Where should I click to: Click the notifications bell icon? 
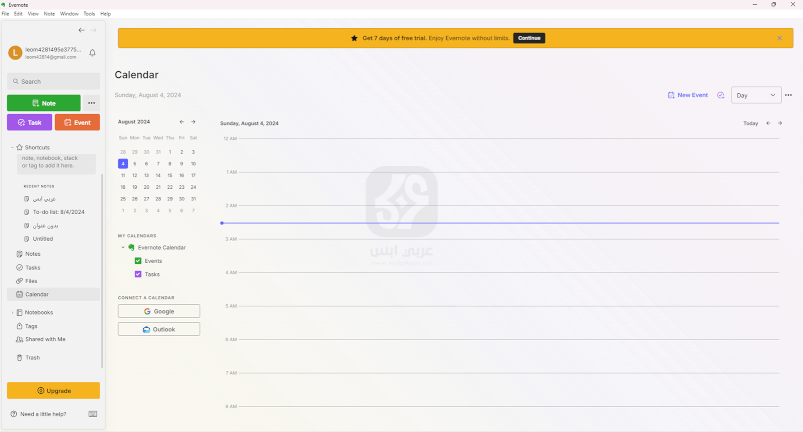[92, 53]
